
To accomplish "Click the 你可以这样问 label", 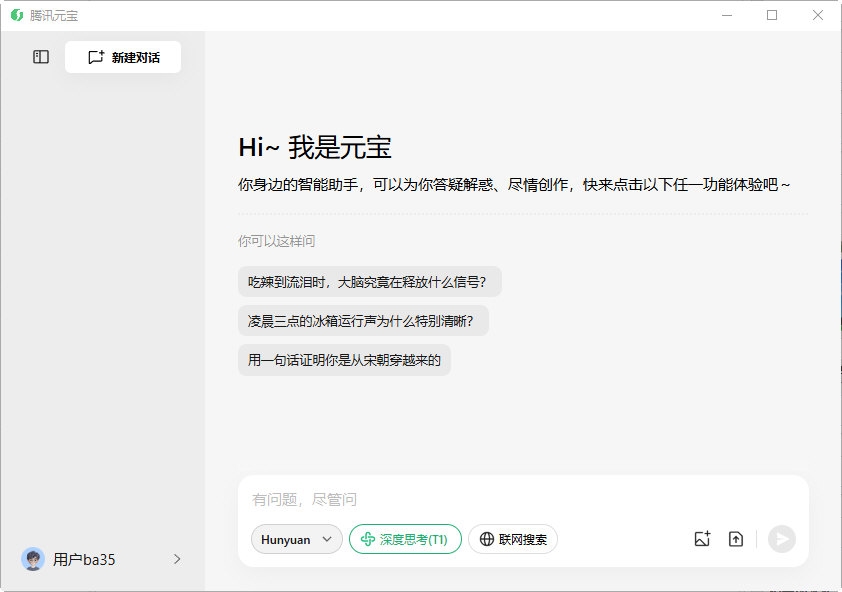I will click(277, 241).
